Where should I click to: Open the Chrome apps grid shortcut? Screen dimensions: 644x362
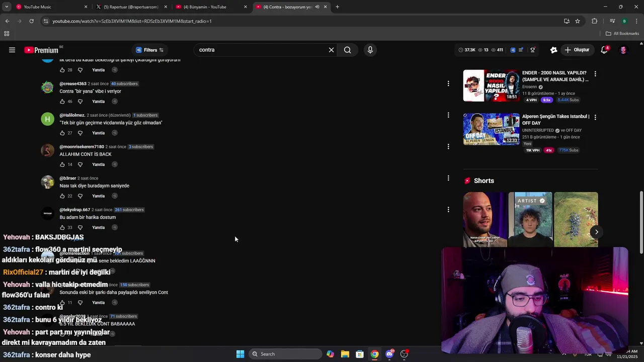7,34
